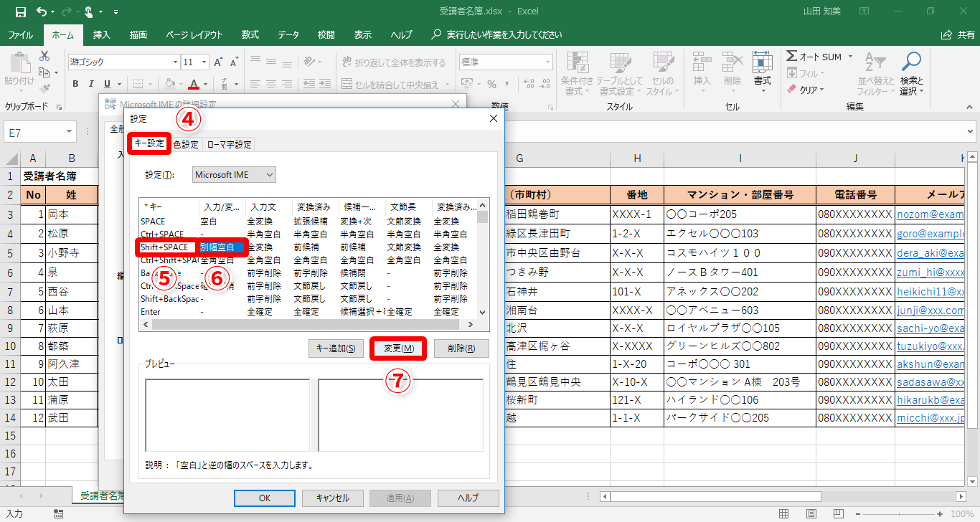
Task: Apply italic formatting
Action: point(92,84)
